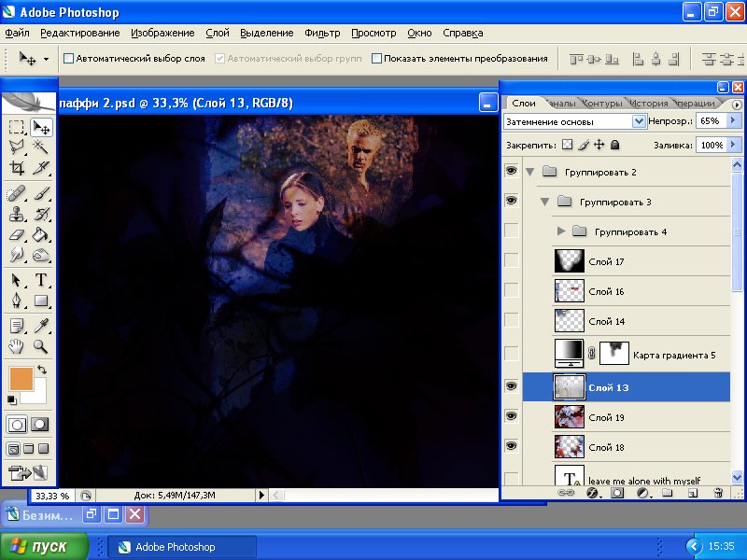Image resolution: width=747 pixels, height=560 pixels.
Task: Hide the Слой 19 layer
Action: pyautogui.click(x=511, y=417)
